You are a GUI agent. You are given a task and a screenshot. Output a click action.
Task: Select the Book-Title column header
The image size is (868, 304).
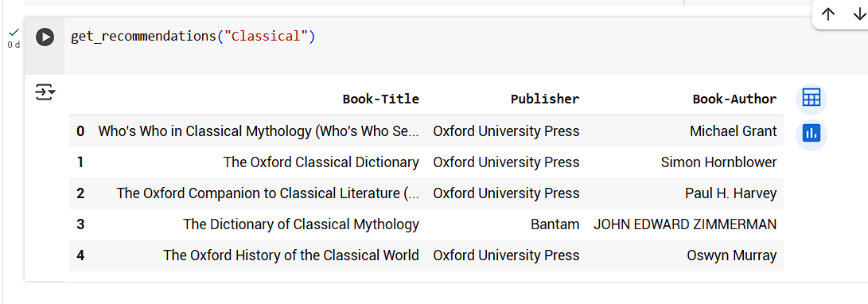(x=381, y=99)
